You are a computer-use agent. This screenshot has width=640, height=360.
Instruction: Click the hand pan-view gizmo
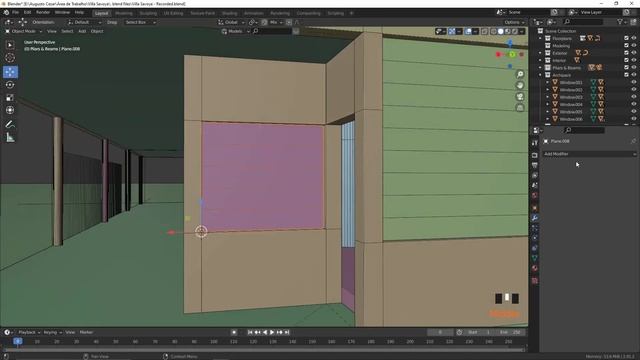[x=520, y=85]
